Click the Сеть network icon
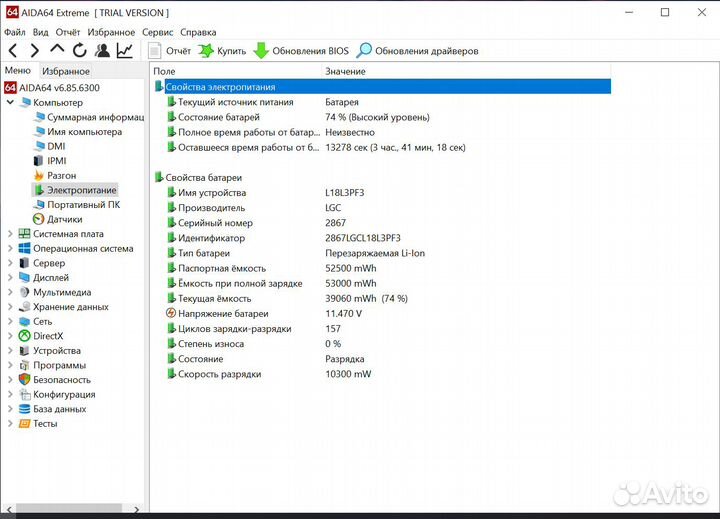The width and height of the screenshot is (720, 519). (24, 322)
